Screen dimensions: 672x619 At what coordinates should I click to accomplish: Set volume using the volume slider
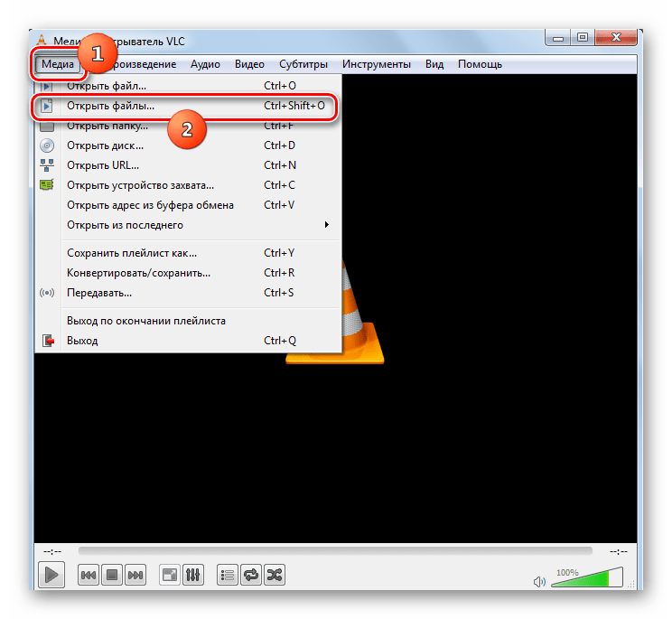click(x=587, y=577)
